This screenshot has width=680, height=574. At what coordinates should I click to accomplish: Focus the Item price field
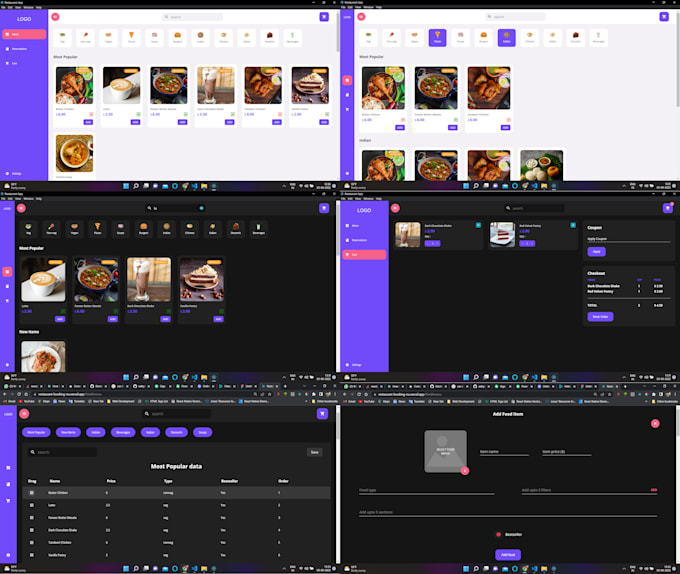click(x=566, y=452)
